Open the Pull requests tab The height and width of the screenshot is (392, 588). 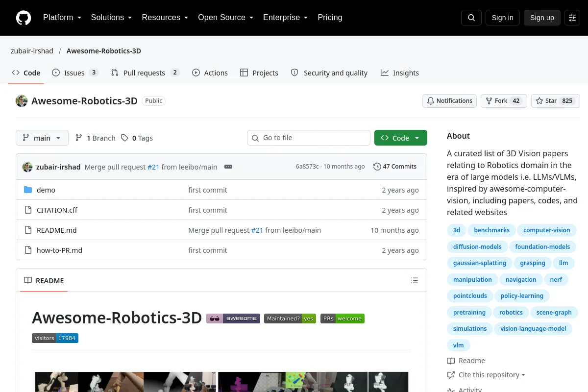tap(146, 73)
